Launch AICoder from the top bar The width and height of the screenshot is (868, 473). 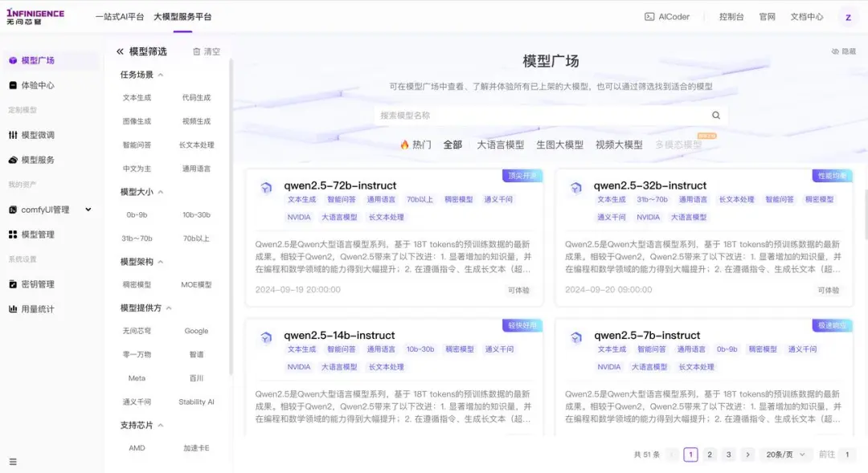click(x=667, y=16)
